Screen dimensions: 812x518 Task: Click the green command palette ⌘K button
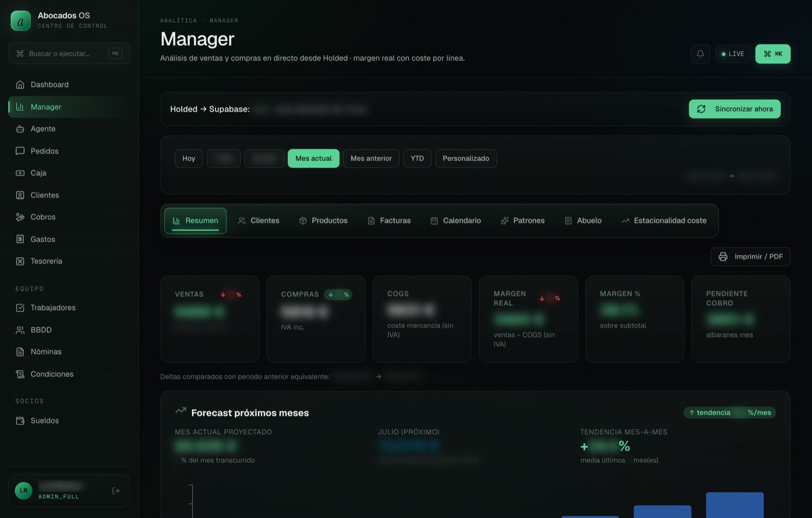pos(773,54)
